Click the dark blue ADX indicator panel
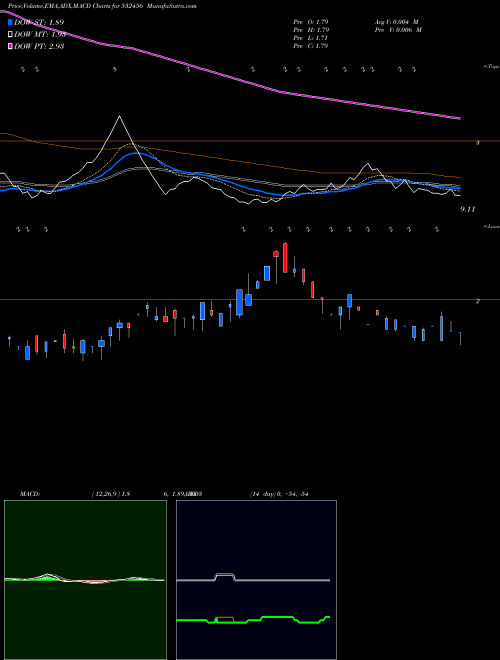This screenshot has width=500, height=660. [x=256, y=580]
